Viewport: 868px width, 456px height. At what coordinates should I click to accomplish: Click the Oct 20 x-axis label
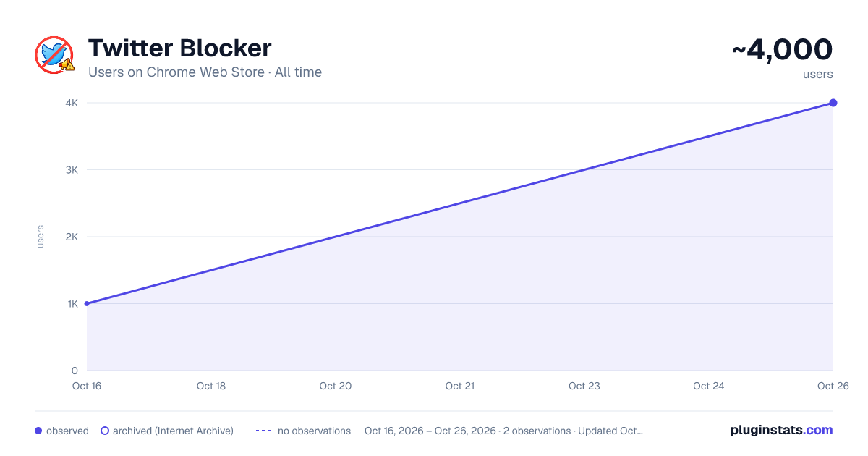336,386
